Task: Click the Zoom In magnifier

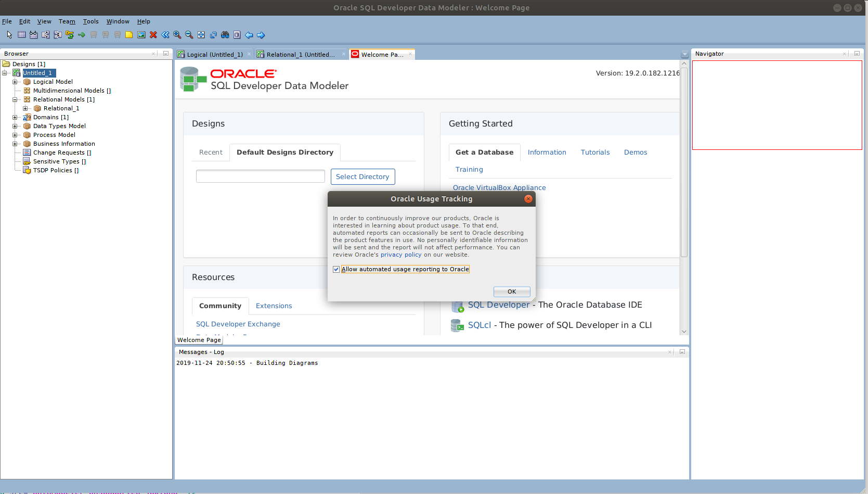Action: coord(177,35)
